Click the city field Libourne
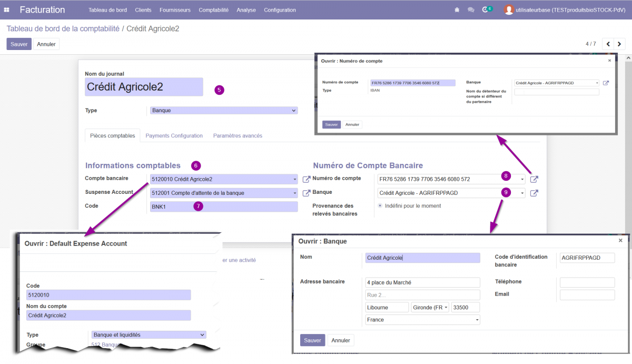Image resolution: width=632 pixels, height=364 pixels. pos(387,307)
